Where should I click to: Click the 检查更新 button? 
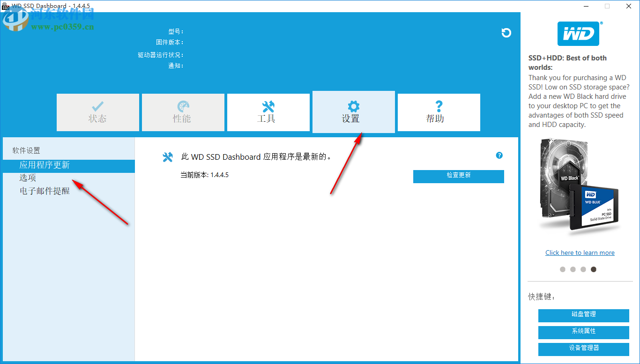[458, 177]
